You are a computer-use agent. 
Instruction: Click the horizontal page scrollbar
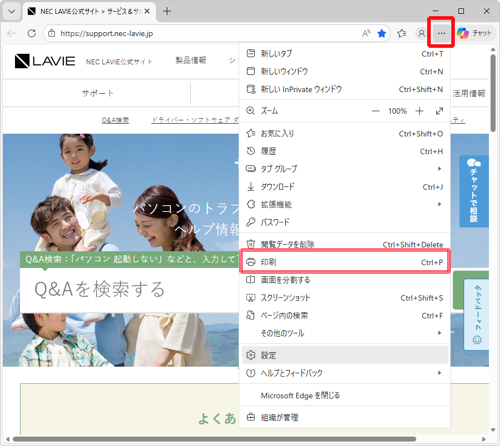coord(213,439)
